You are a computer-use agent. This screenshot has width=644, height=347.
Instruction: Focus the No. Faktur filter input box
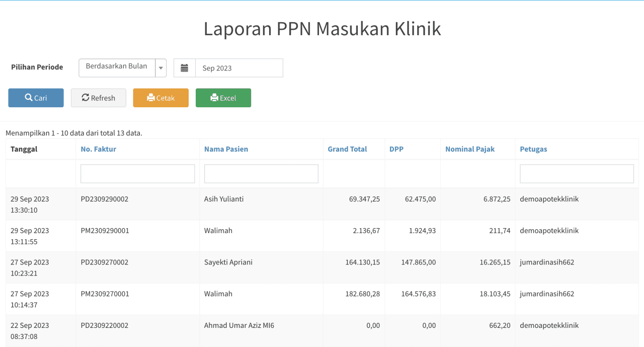pyautogui.click(x=137, y=174)
